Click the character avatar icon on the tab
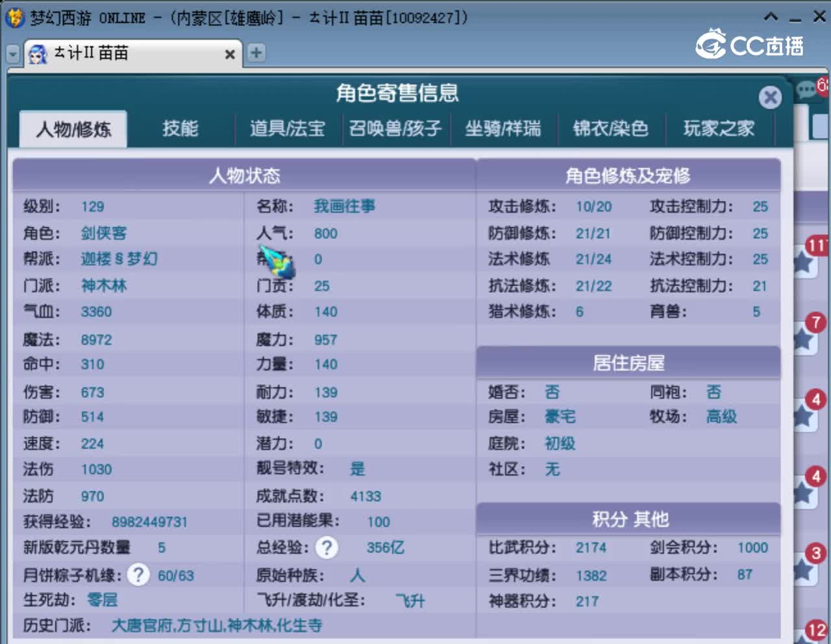Image resolution: width=831 pixels, height=644 pixels. tap(38, 54)
